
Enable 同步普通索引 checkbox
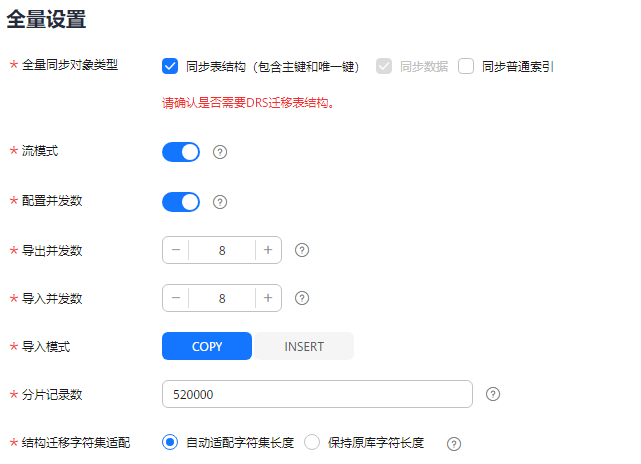(466, 66)
